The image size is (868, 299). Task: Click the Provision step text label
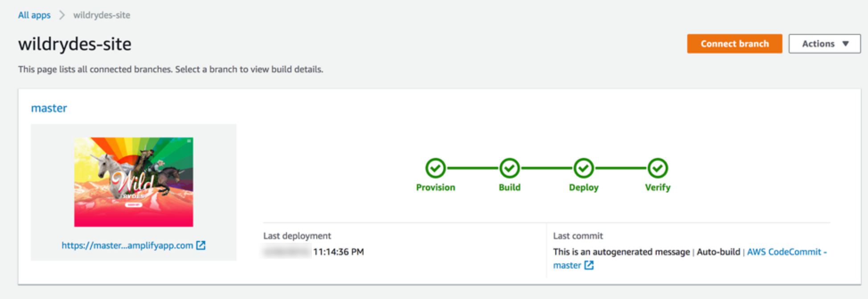click(435, 187)
